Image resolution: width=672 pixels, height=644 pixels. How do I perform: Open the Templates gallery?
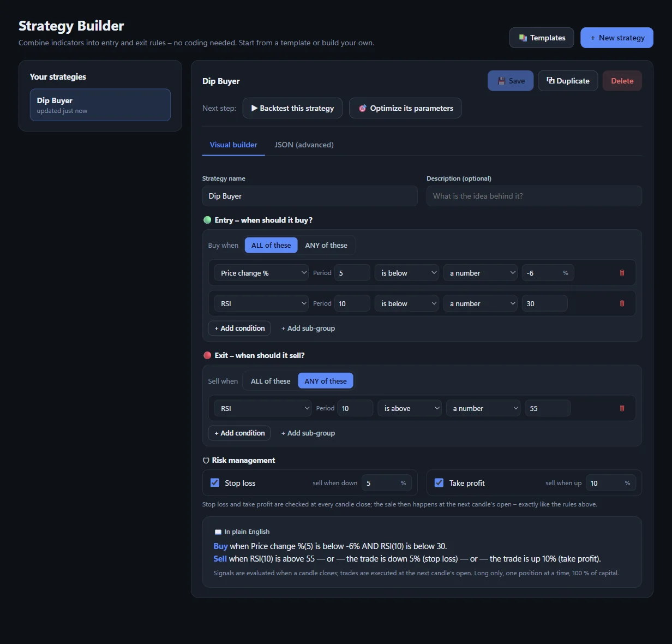pyautogui.click(x=541, y=38)
